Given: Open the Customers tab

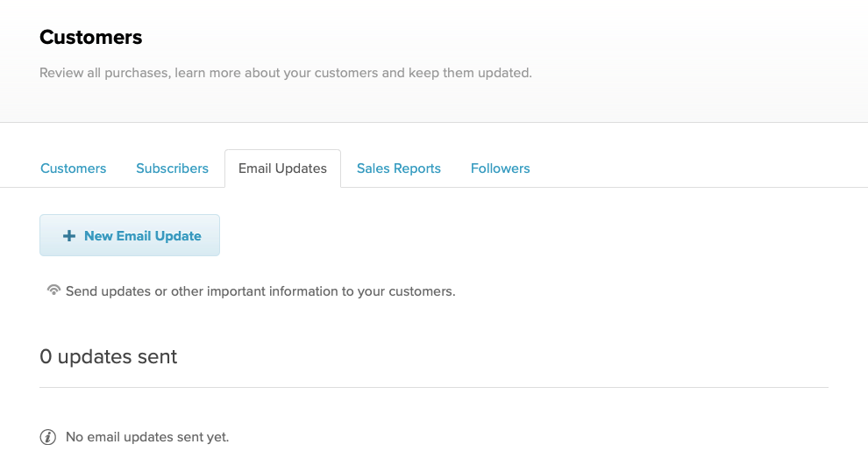Looking at the screenshot, I should [73, 168].
